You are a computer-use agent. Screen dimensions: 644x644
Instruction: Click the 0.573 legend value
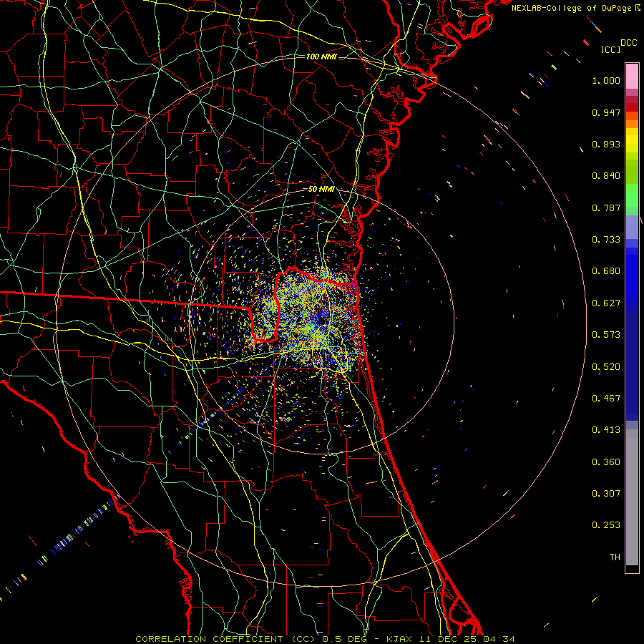606,335
